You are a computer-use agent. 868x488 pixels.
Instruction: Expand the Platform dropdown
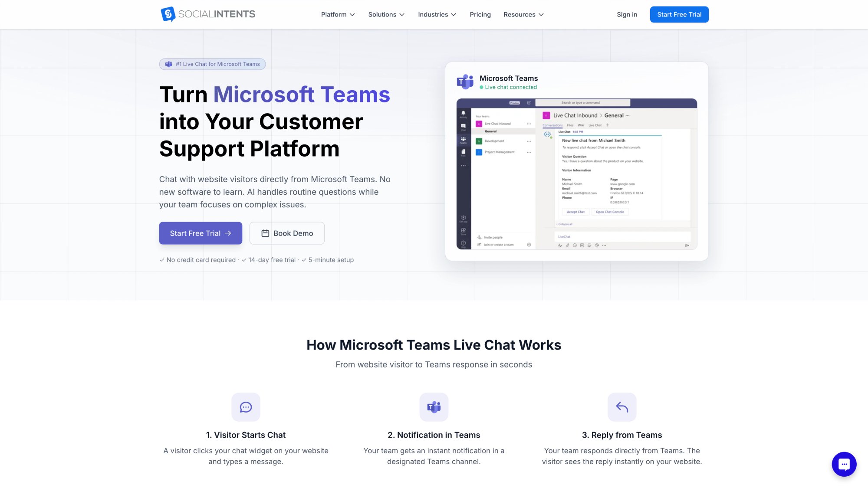337,14
